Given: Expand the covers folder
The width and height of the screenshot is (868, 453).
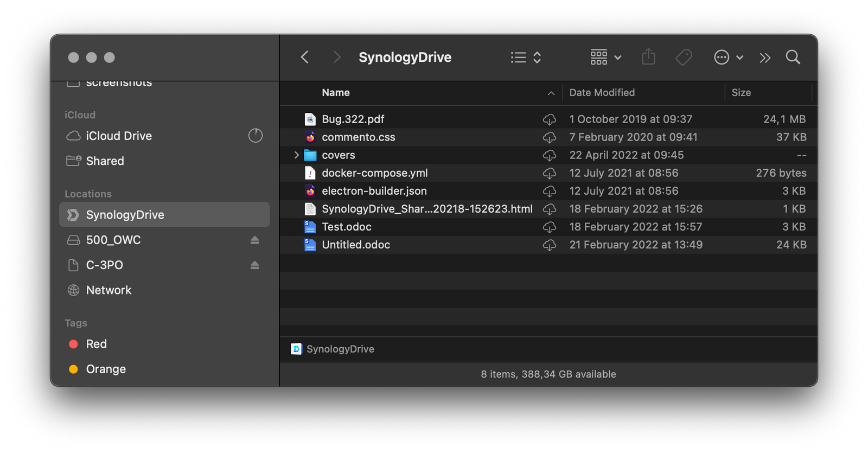Looking at the screenshot, I should (296, 155).
